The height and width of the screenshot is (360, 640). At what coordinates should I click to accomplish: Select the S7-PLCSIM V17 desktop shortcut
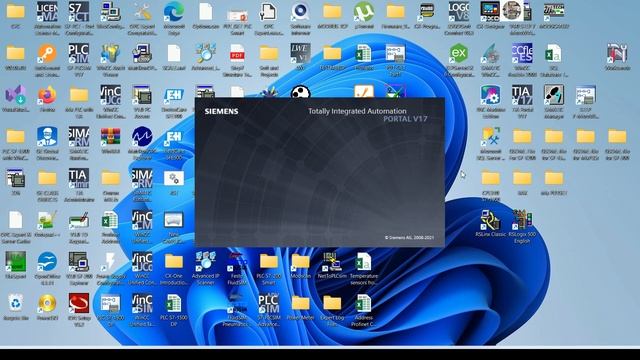point(79,53)
